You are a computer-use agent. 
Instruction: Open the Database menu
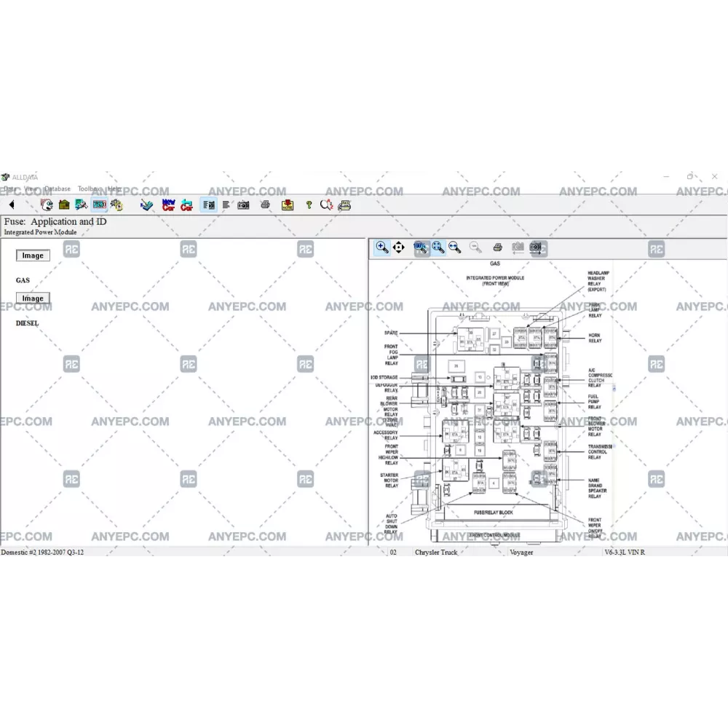(x=58, y=189)
